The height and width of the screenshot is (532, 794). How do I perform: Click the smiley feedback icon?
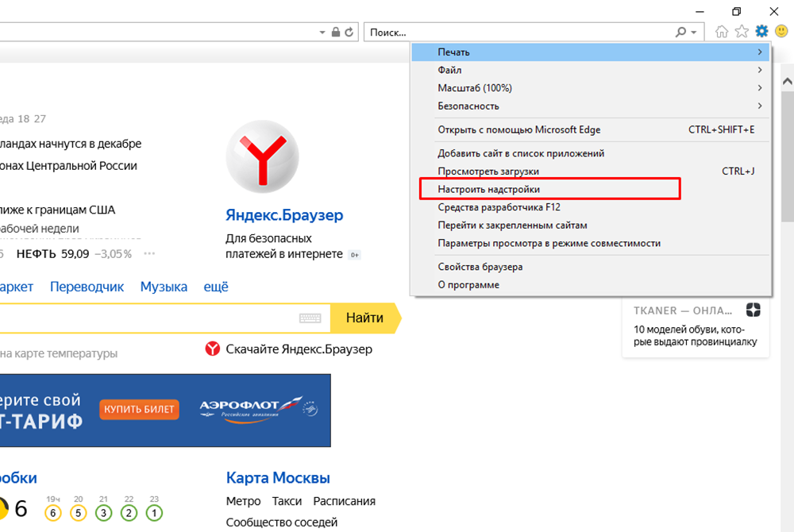click(x=781, y=32)
